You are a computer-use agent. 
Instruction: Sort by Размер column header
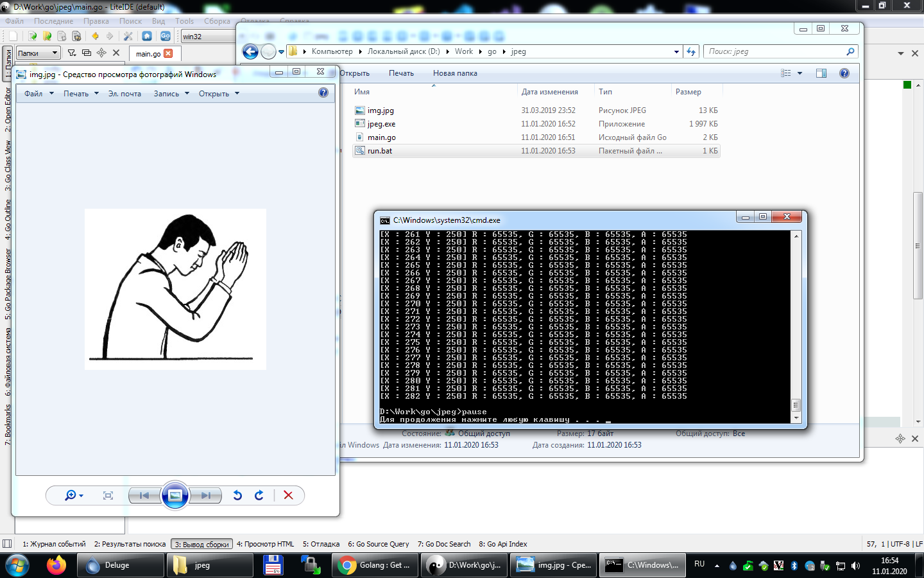click(696, 92)
